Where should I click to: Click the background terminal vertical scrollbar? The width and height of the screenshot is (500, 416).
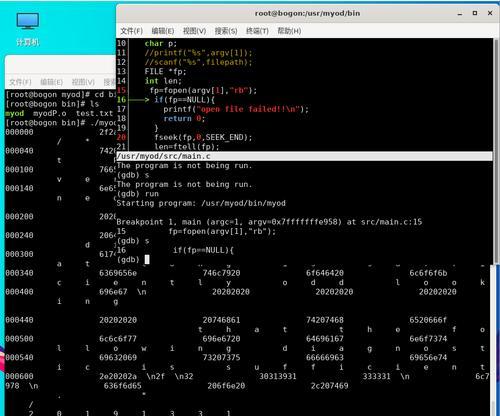coord(494,340)
